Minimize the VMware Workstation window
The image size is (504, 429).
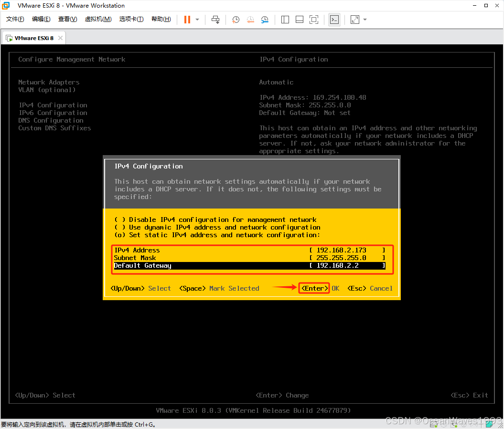475,5
